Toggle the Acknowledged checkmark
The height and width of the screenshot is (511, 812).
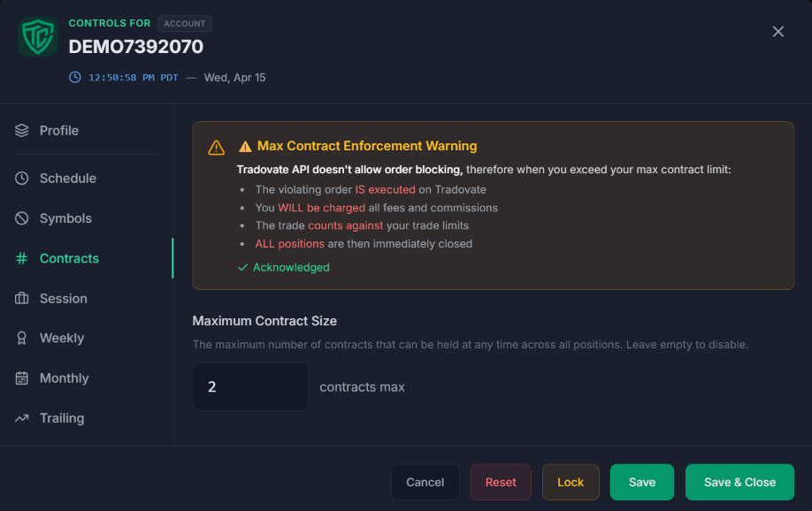click(x=245, y=267)
